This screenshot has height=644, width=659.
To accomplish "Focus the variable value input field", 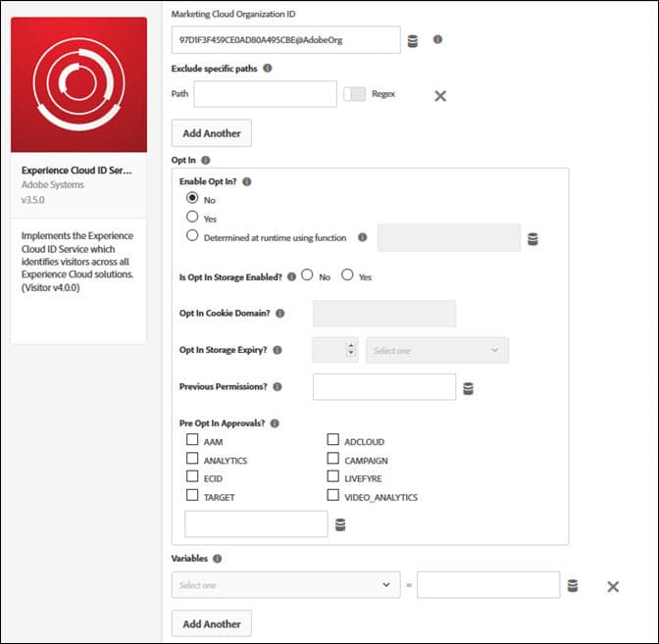I will pyautogui.click(x=488, y=584).
